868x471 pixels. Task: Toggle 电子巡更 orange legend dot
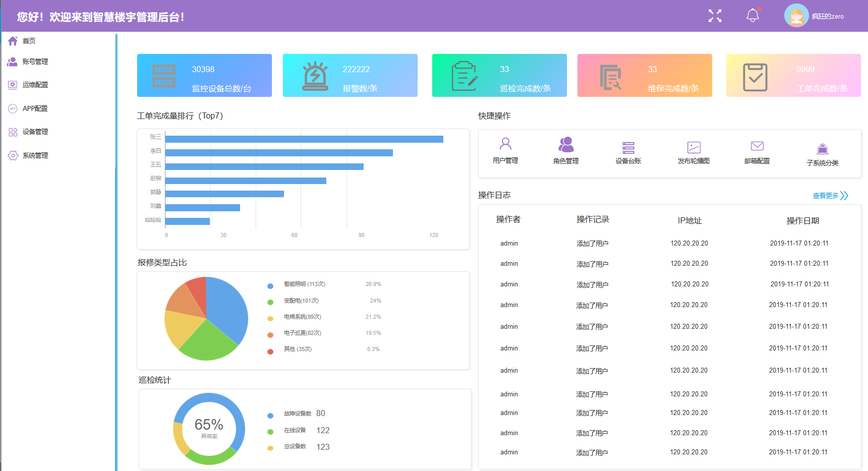coord(270,335)
